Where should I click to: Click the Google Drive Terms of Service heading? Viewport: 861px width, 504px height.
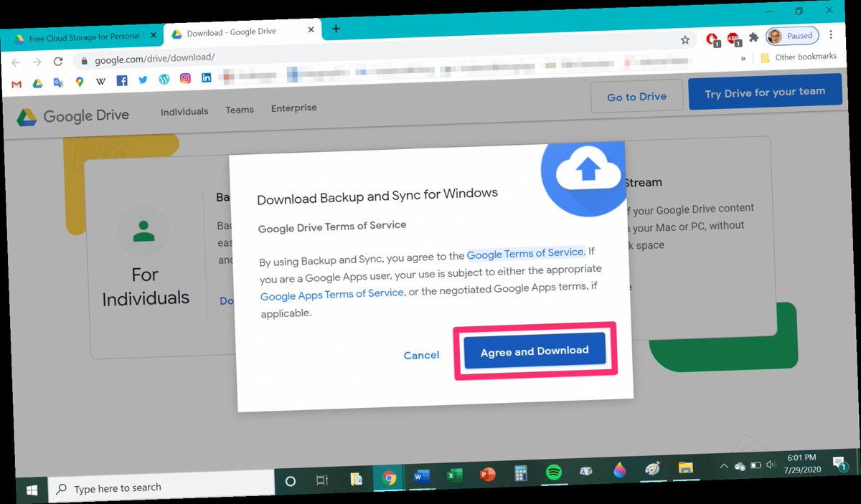pyautogui.click(x=332, y=227)
